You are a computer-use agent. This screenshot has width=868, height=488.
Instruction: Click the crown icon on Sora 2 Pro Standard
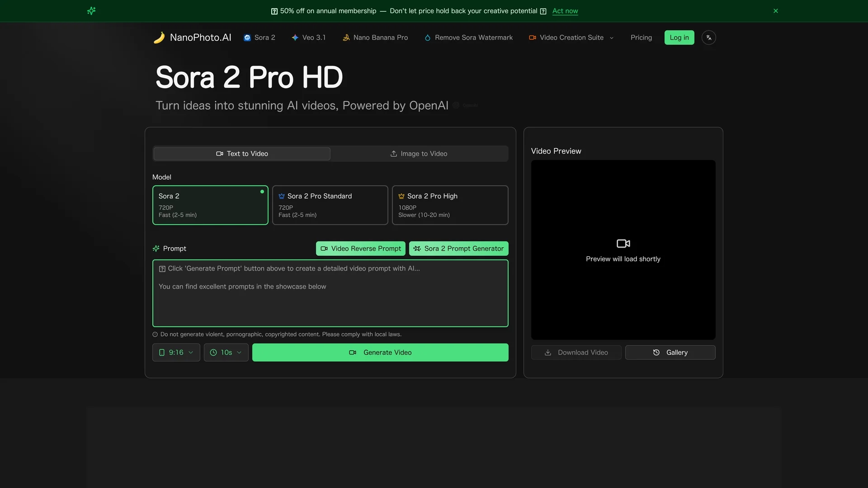(282, 196)
